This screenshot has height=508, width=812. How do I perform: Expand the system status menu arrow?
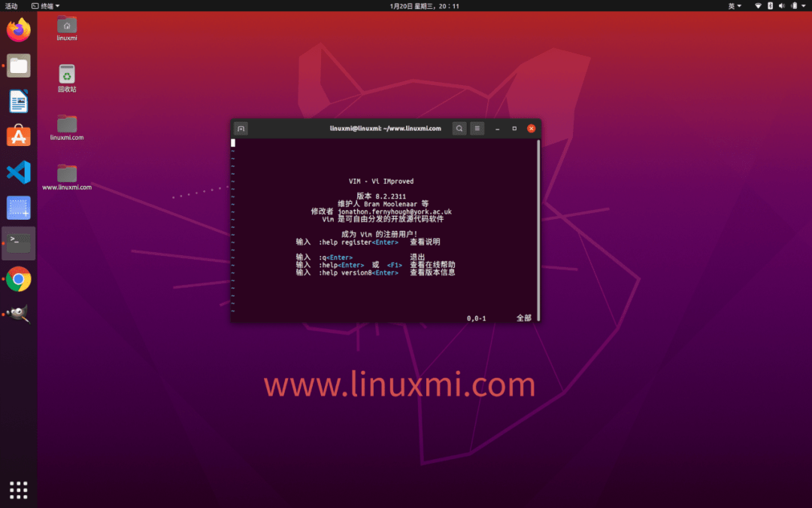pyautogui.click(x=801, y=5)
